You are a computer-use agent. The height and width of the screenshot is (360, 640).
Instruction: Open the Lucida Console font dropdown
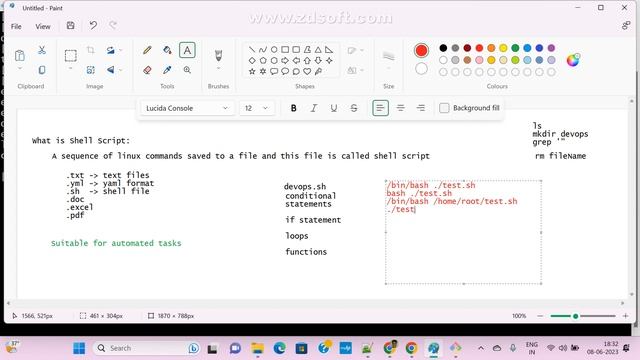point(187,108)
